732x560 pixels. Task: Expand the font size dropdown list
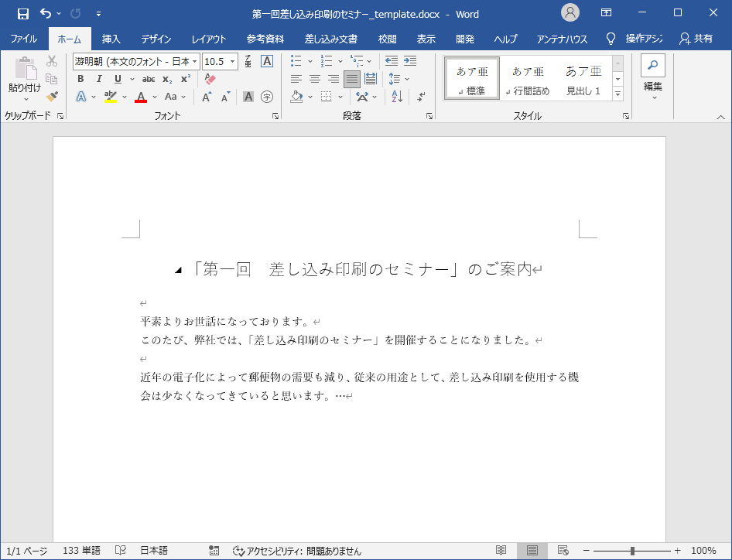[233, 61]
